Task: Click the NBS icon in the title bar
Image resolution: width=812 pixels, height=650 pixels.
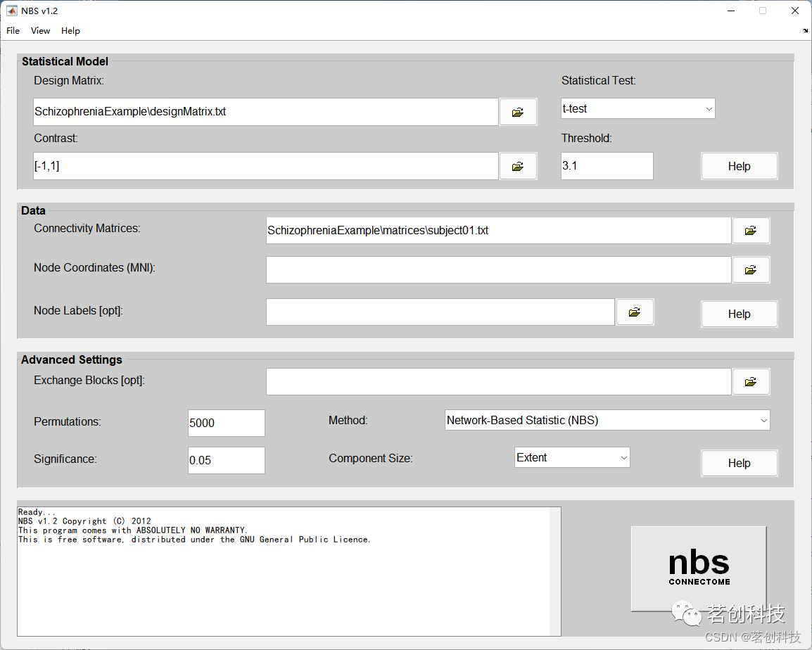Action: [x=11, y=10]
